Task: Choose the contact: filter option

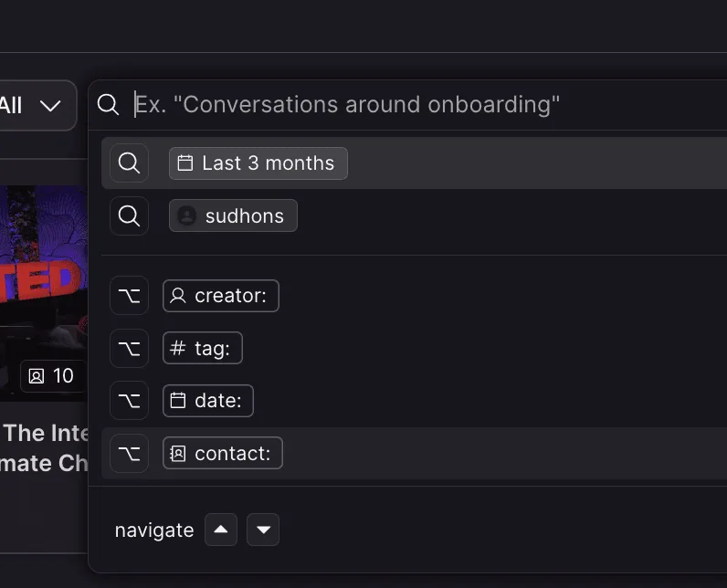Action: 223,453
